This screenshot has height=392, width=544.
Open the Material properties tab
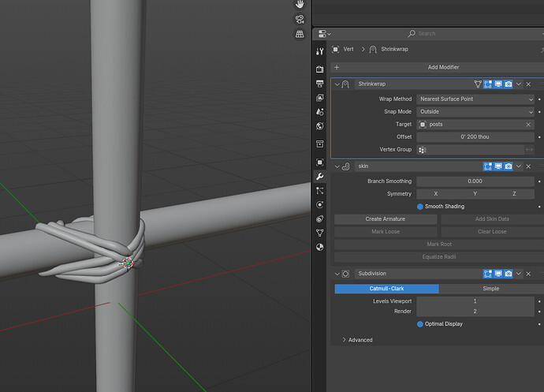[x=319, y=247]
